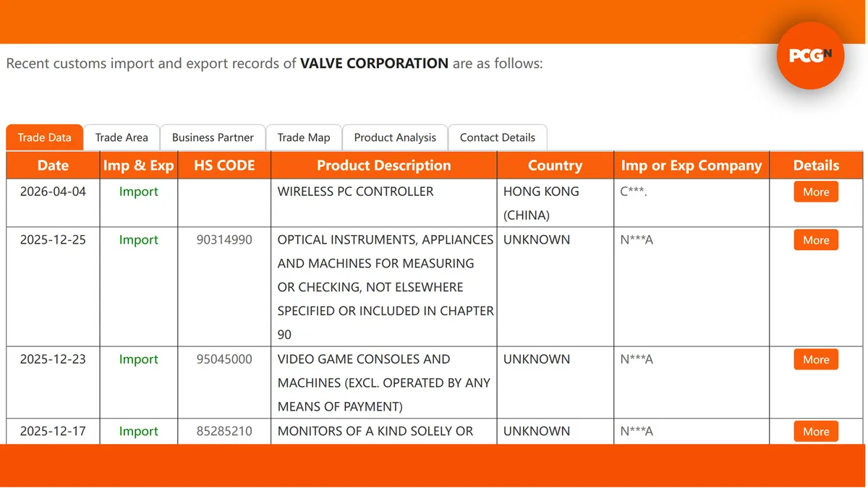The image size is (868, 488).
Task: Click the Product Description column header
Action: tap(384, 166)
